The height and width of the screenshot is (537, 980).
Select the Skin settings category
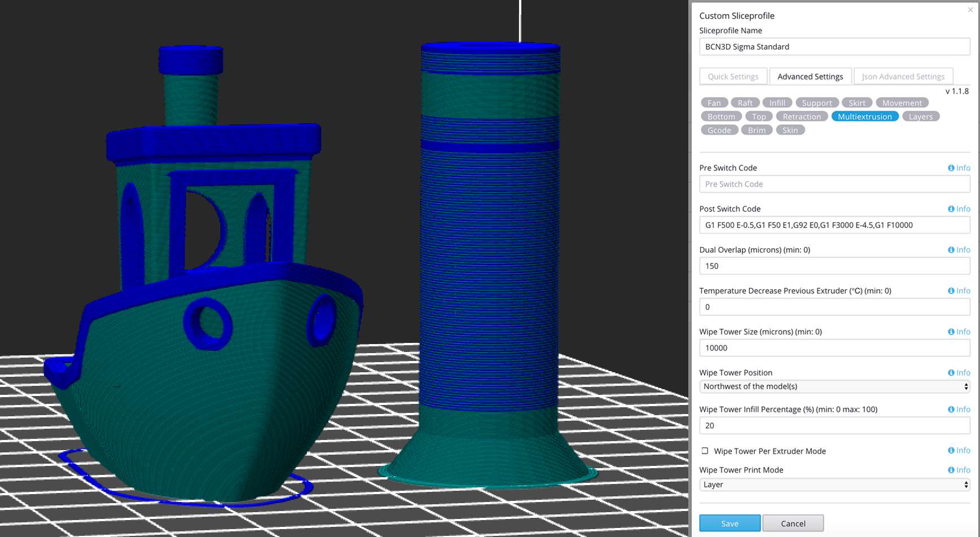tap(790, 130)
